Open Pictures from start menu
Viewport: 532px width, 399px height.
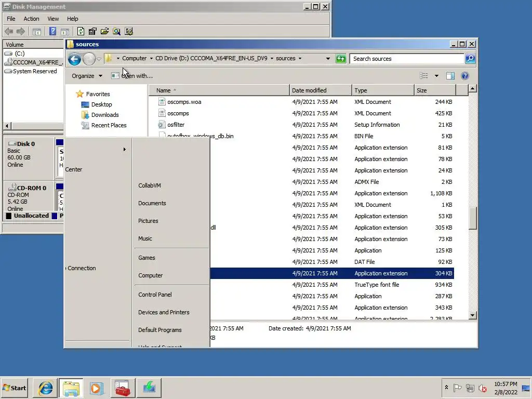point(148,221)
